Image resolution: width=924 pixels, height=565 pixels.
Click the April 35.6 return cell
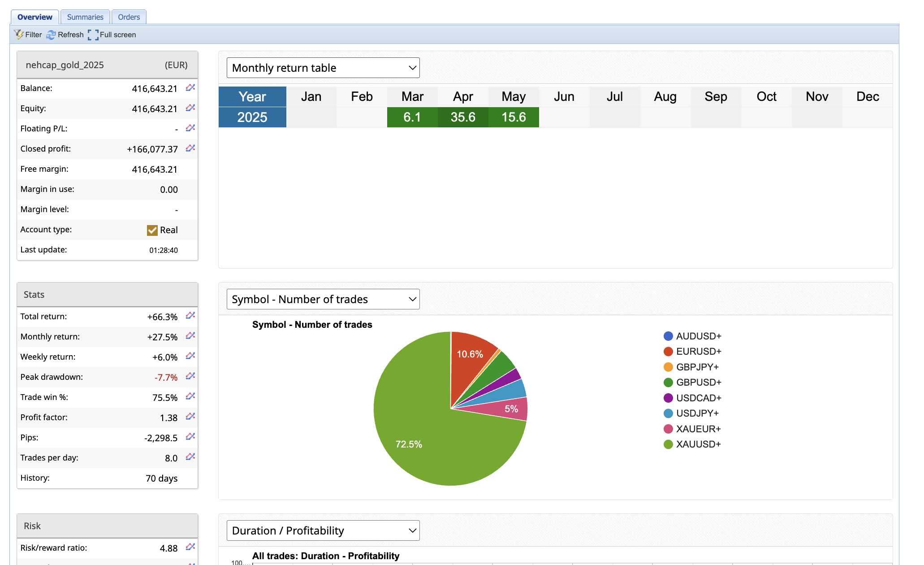463,117
